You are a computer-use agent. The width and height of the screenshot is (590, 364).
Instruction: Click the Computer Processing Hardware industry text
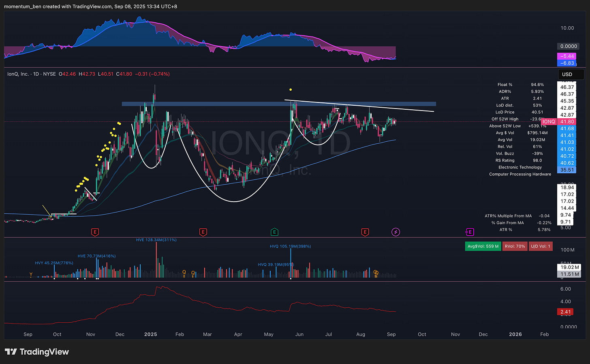point(520,174)
